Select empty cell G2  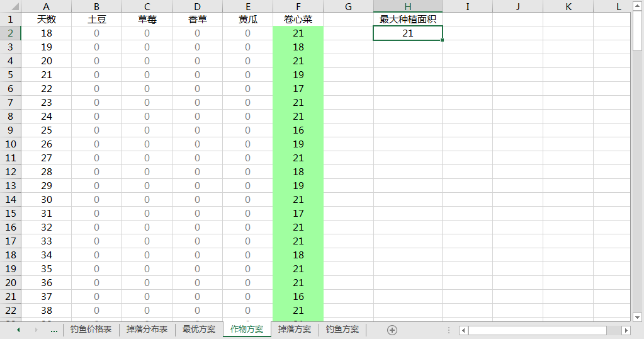348,33
